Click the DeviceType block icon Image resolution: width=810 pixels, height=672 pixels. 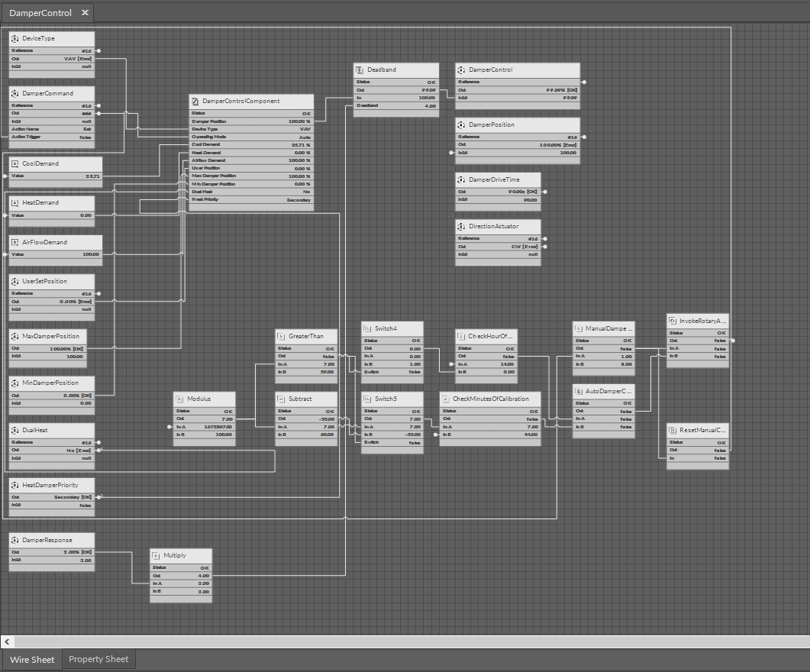point(15,38)
